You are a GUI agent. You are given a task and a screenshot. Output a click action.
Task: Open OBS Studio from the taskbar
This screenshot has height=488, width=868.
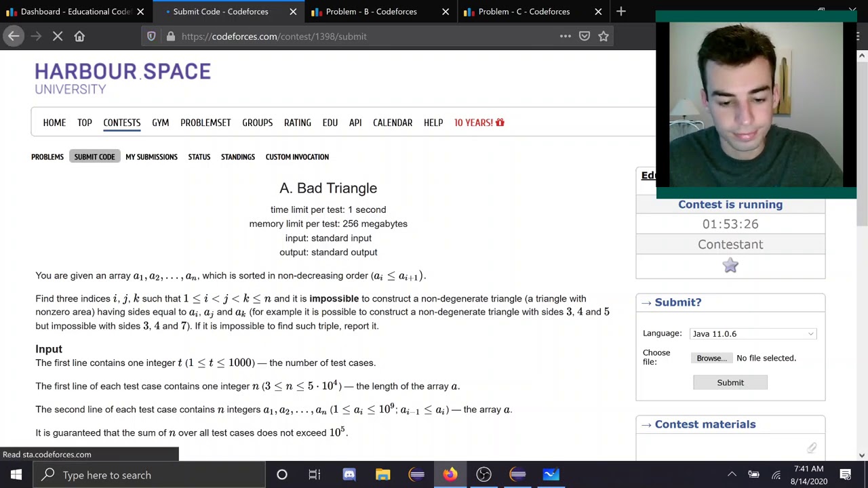(484, 474)
